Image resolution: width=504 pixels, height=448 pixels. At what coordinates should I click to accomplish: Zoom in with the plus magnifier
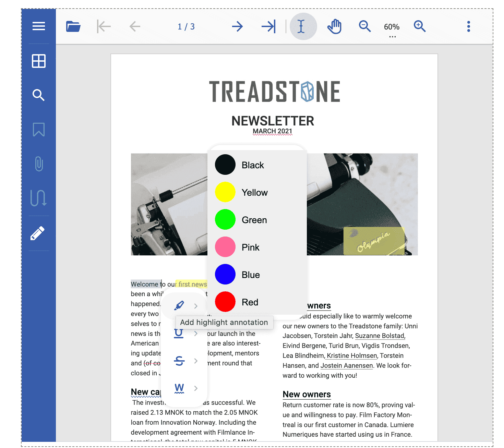tap(420, 26)
